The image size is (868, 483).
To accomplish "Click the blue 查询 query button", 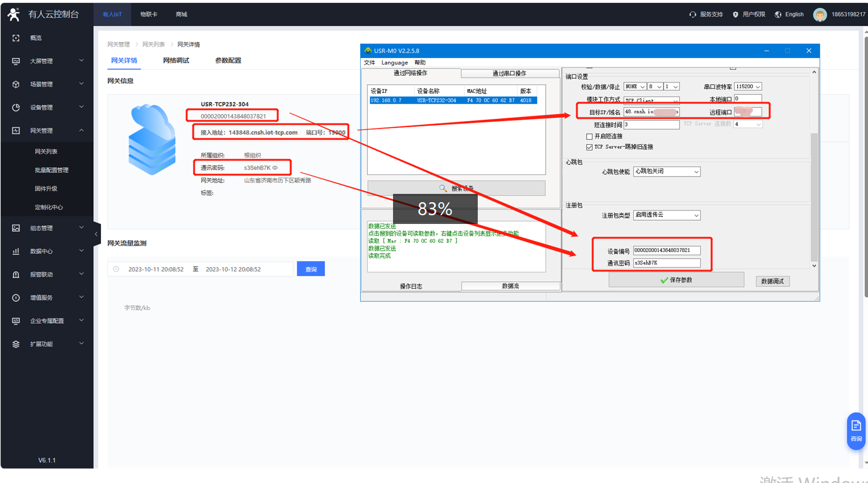I will [311, 269].
